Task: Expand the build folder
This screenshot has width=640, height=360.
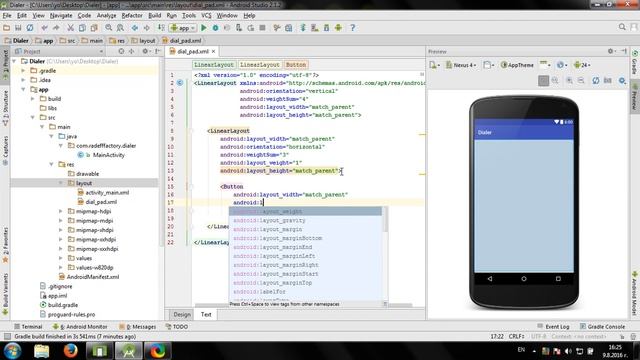Action: click(x=33, y=99)
